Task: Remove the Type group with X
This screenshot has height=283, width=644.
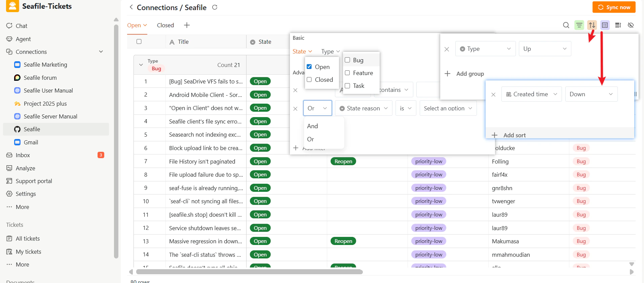Action: pos(447,49)
